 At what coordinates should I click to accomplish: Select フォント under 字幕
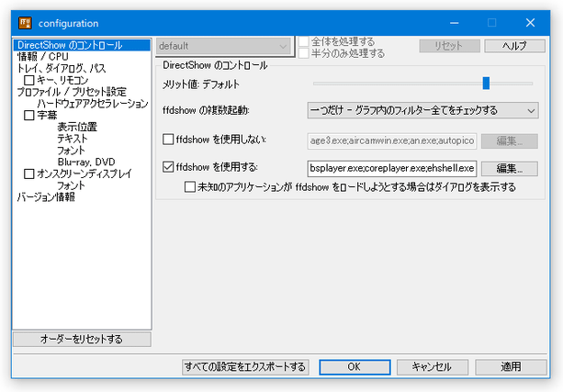(71, 151)
